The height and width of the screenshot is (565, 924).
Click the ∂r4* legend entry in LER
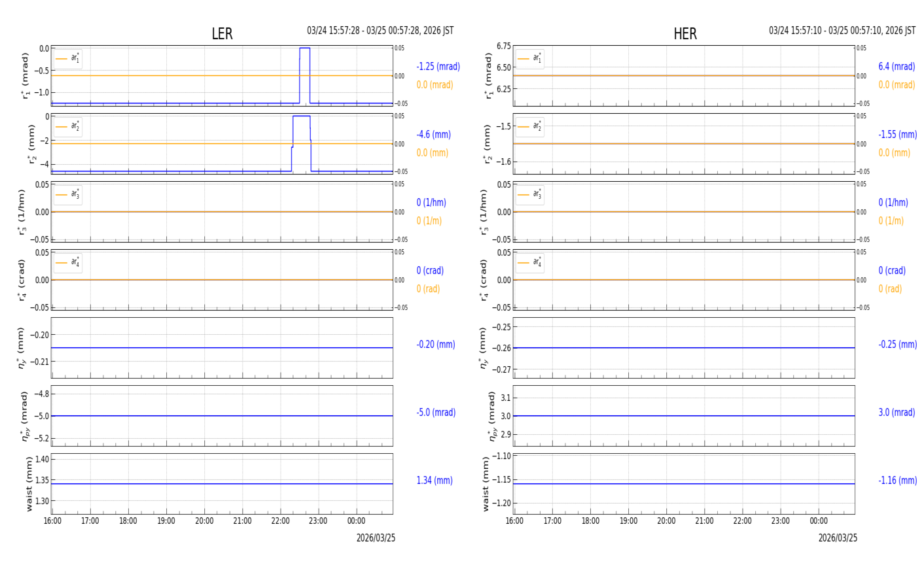pos(68,263)
